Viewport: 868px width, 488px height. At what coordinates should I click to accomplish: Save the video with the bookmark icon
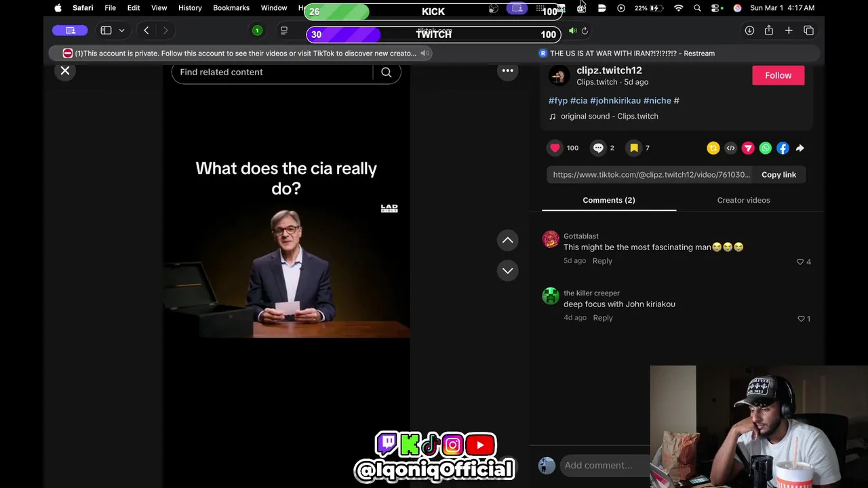[634, 148]
